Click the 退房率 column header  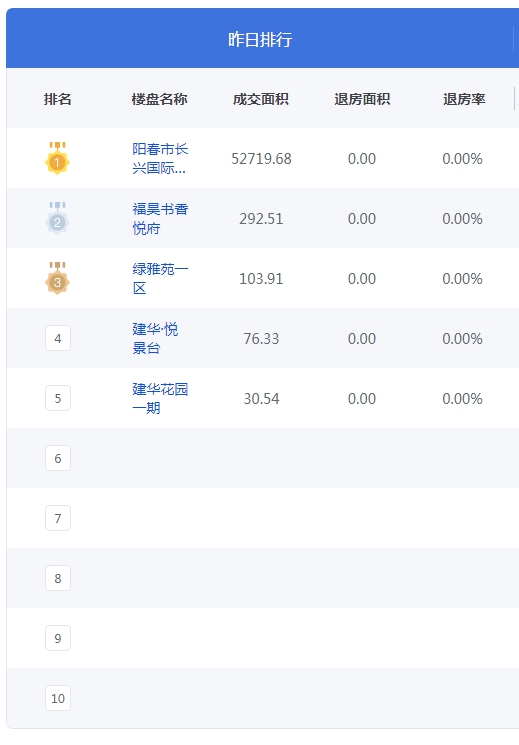464,99
